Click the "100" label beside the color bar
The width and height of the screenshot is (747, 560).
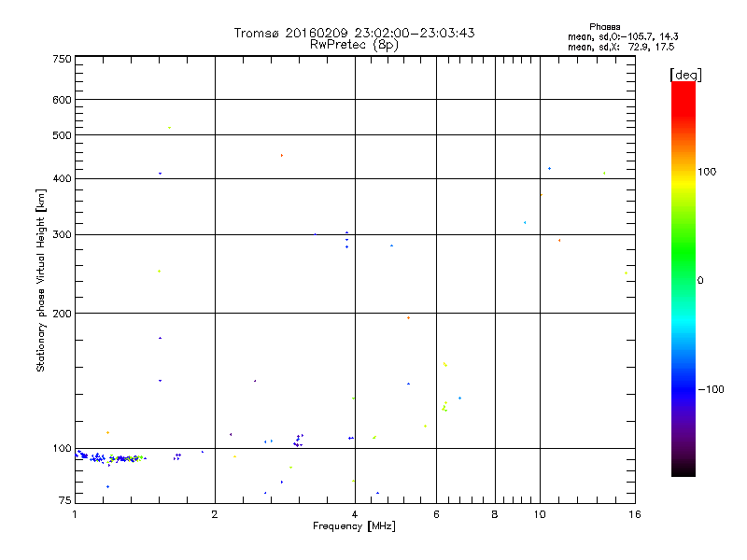(x=707, y=172)
